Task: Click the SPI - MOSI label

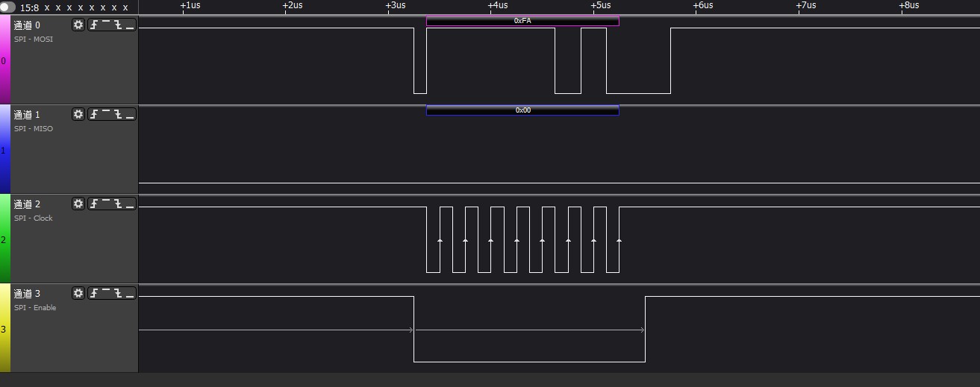Action: click(34, 39)
